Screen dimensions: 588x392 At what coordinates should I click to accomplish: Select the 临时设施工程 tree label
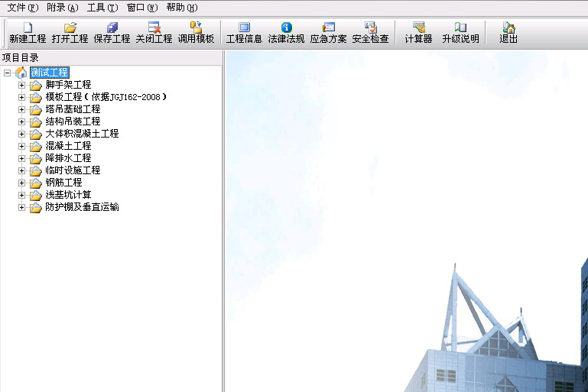73,170
